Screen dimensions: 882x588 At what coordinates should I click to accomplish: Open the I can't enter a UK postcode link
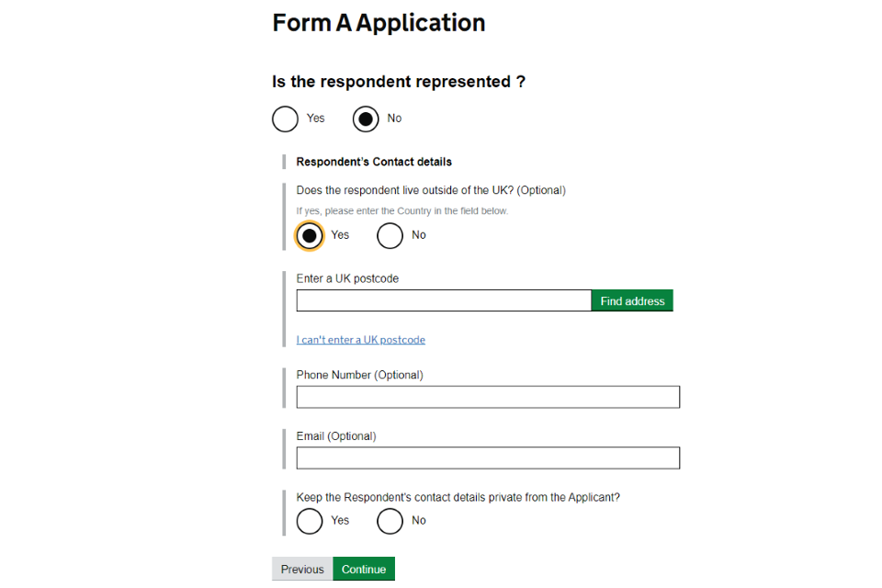click(x=360, y=340)
